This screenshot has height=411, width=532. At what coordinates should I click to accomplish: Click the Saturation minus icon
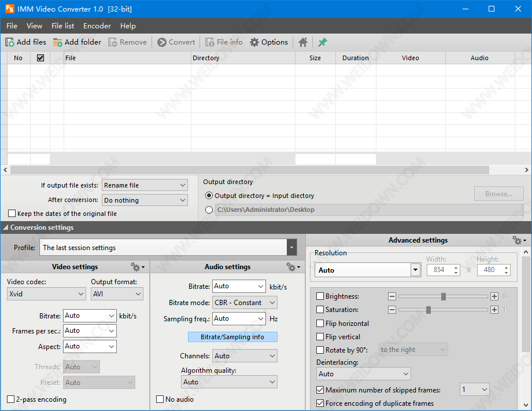(x=392, y=310)
